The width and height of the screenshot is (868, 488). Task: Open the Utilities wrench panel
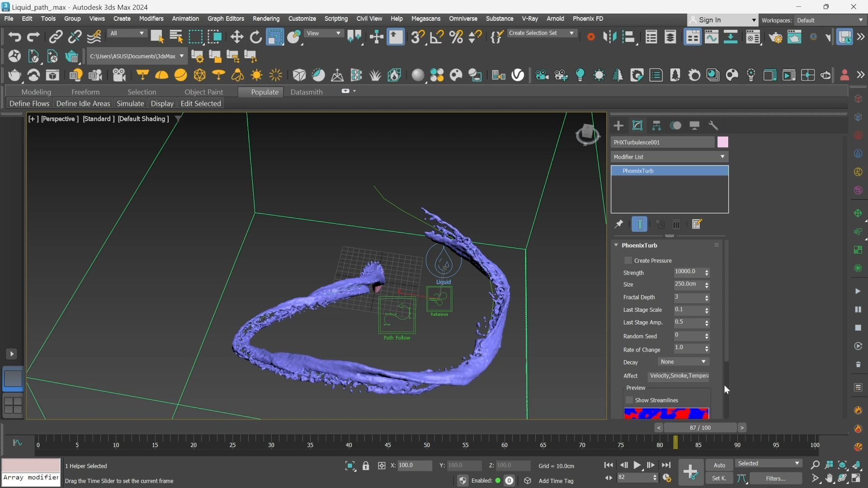click(x=713, y=126)
